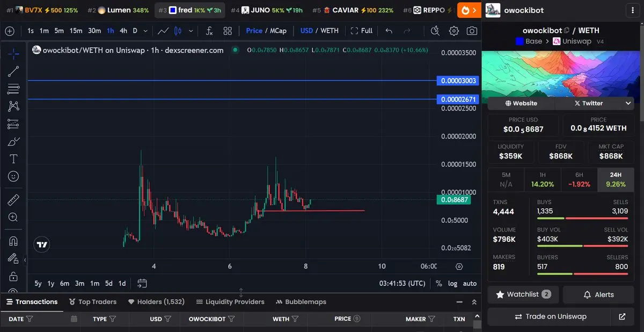Image resolution: width=644 pixels, height=332 pixels.
Task: Open the prediction and measurement tools
Action: click(13, 124)
